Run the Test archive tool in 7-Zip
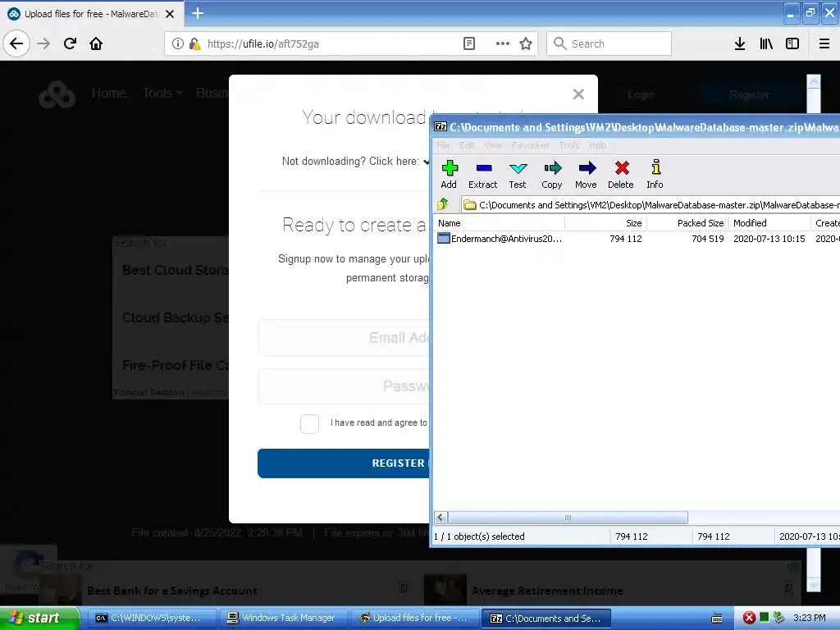The image size is (840, 630). pyautogui.click(x=518, y=175)
